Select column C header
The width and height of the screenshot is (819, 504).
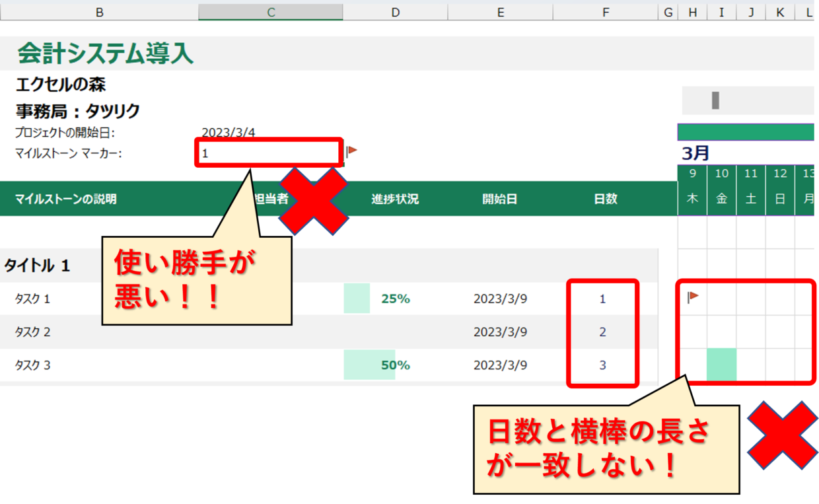(x=270, y=12)
